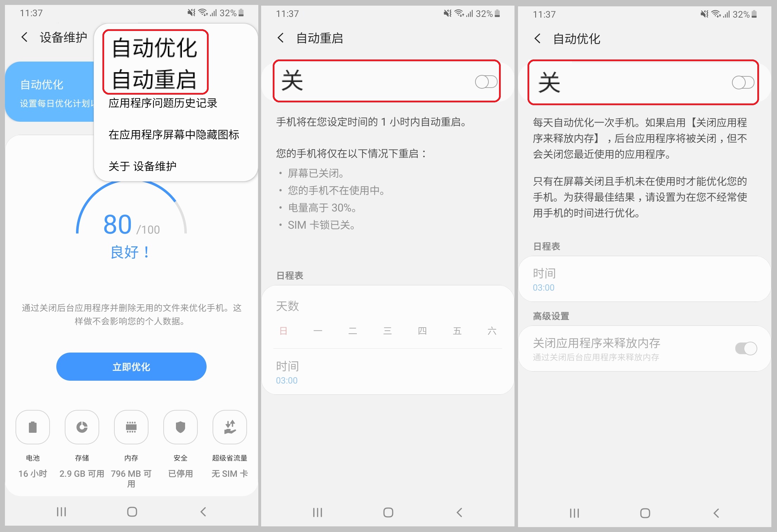
Task: Tap Wi-Fi status icon in 自动优化 status bar
Action: (716, 14)
